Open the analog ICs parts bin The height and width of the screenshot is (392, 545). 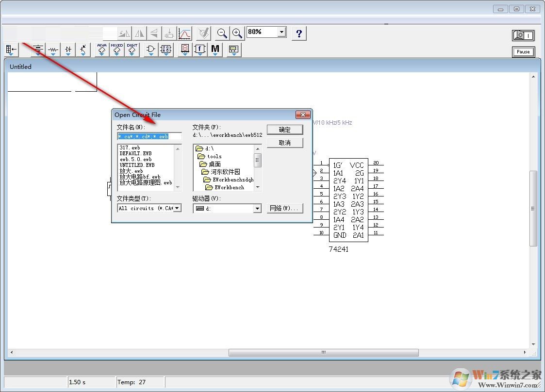click(x=101, y=49)
